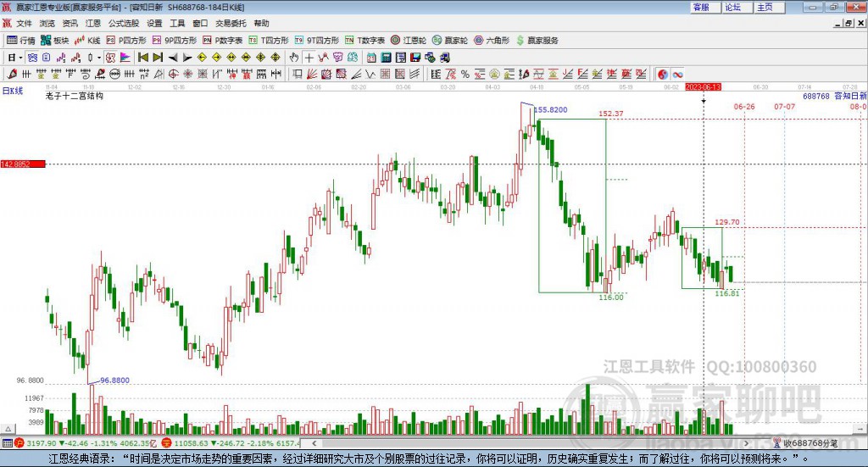Open the T四方形 time square
This screenshot has height=467, width=868.
click(269, 41)
